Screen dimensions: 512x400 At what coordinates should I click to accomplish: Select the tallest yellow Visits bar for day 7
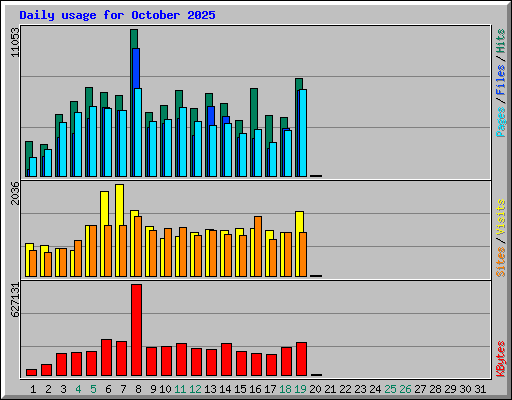click(x=119, y=204)
